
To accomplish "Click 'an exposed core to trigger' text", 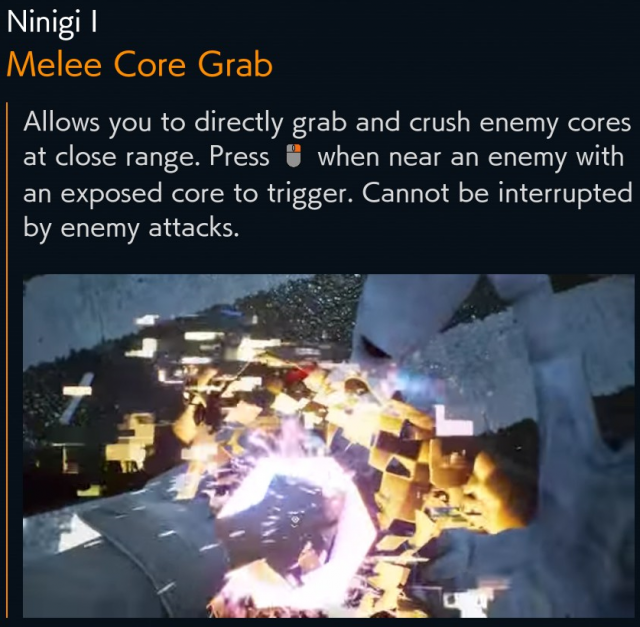I will click(189, 193).
